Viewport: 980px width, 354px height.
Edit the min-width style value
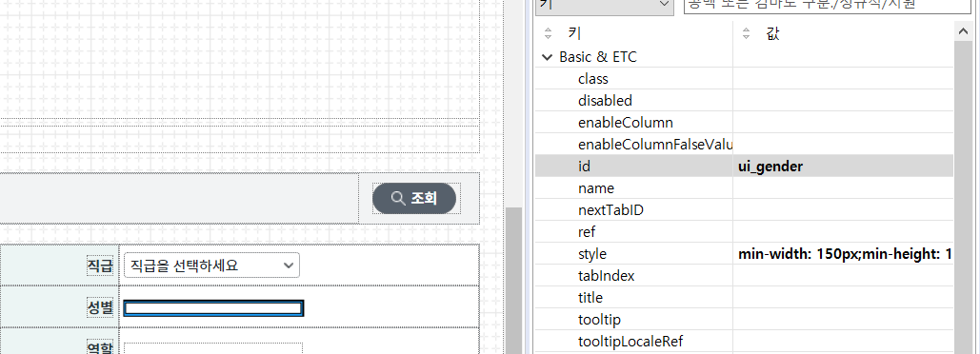click(x=845, y=254)
